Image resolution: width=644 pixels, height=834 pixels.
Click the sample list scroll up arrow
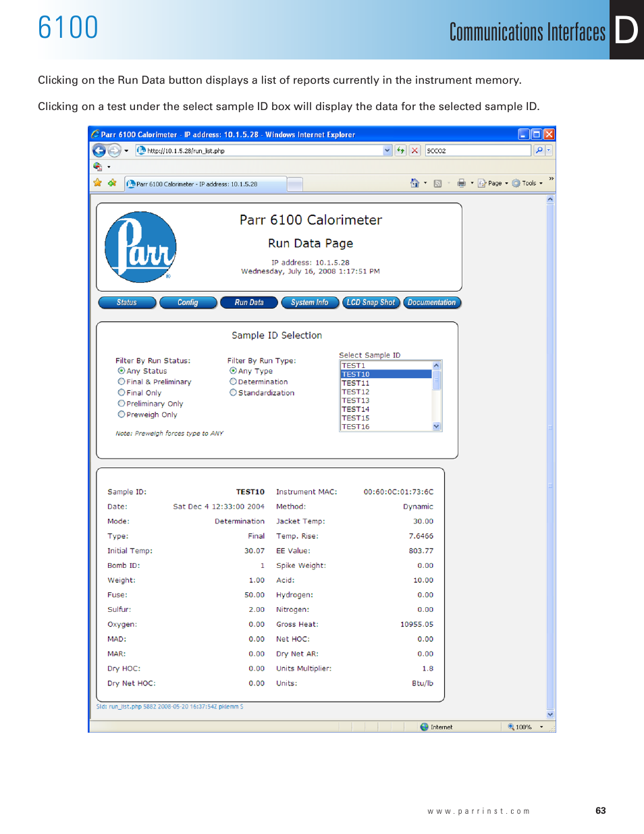pos(436,365)
